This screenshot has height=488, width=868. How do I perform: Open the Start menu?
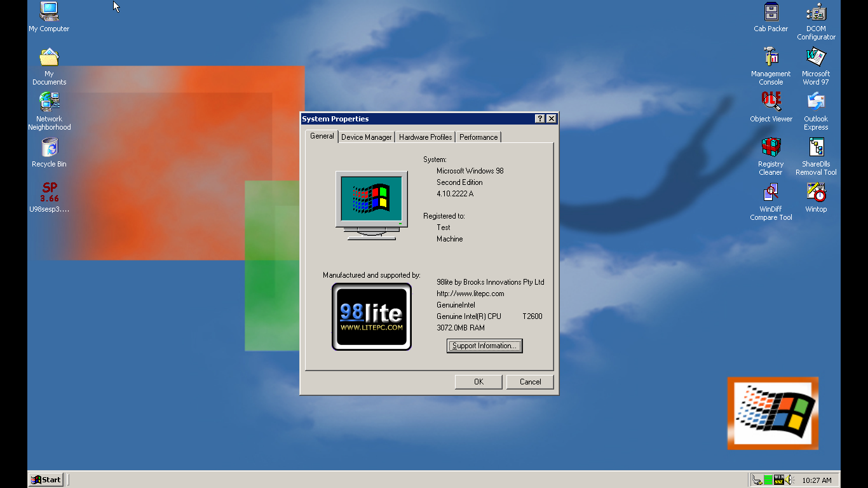(46, 480)
